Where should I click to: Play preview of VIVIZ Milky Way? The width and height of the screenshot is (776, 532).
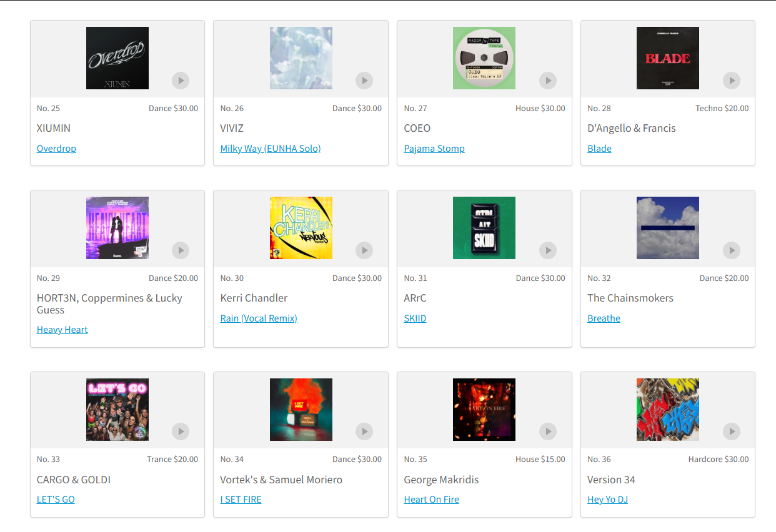364,81
